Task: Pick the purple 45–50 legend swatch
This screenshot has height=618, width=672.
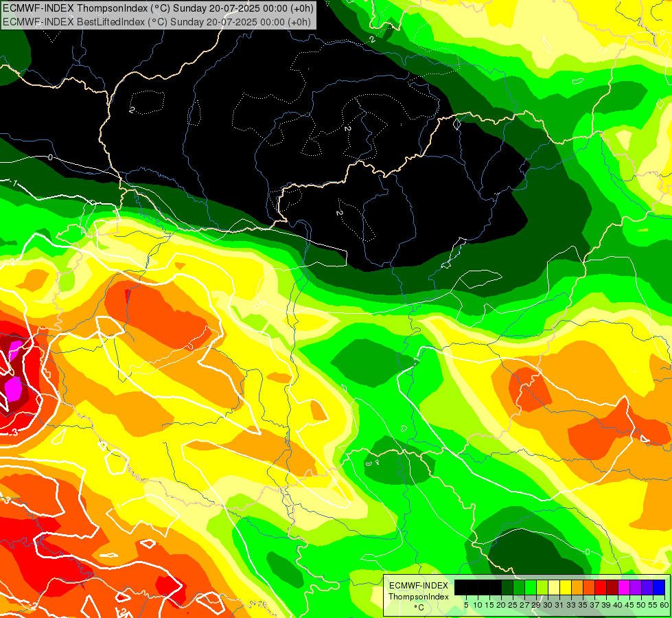Action: coord(636,587)
